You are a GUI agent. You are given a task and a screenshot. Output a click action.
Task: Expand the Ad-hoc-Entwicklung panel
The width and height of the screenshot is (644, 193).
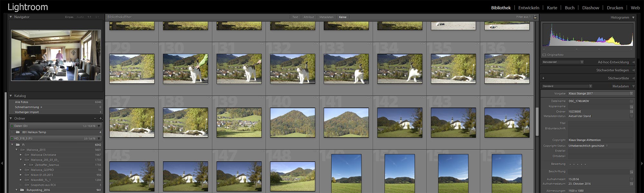633,62
